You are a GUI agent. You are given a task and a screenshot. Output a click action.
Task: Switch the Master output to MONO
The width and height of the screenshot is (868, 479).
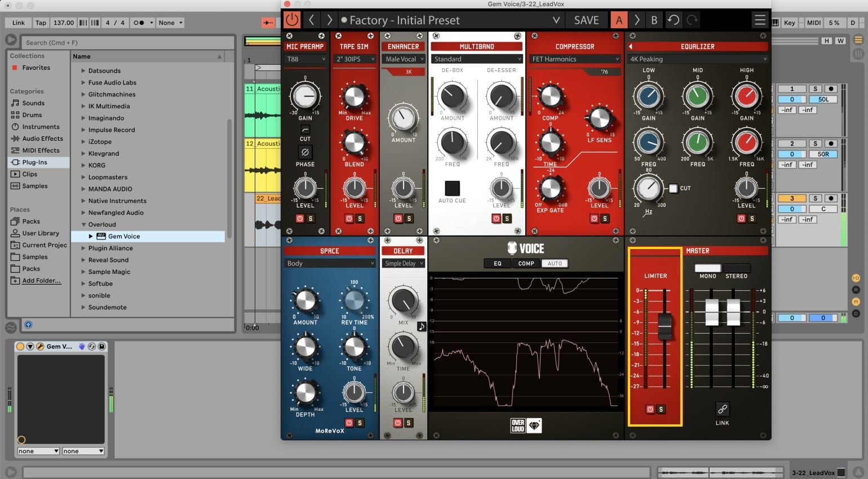707,268
